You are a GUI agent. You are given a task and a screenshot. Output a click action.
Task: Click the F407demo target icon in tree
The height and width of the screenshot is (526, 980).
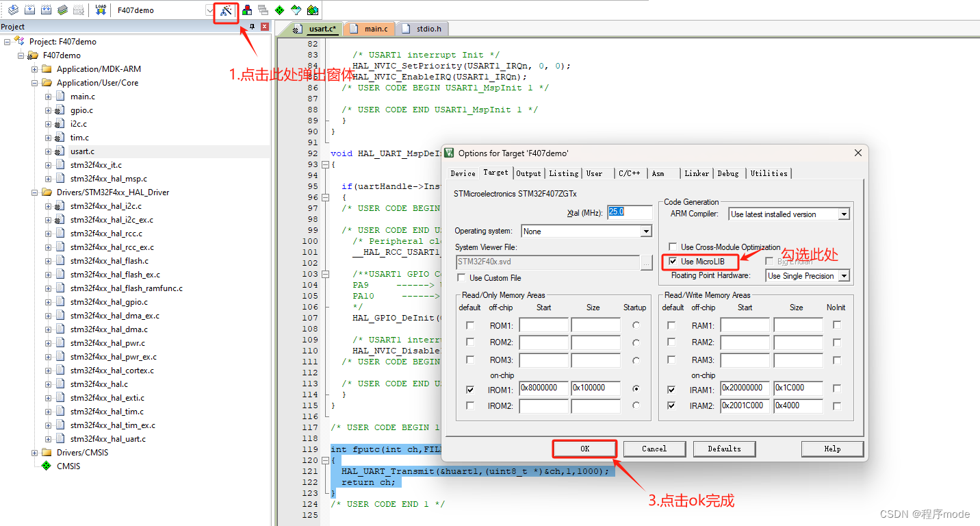point(33,55)
